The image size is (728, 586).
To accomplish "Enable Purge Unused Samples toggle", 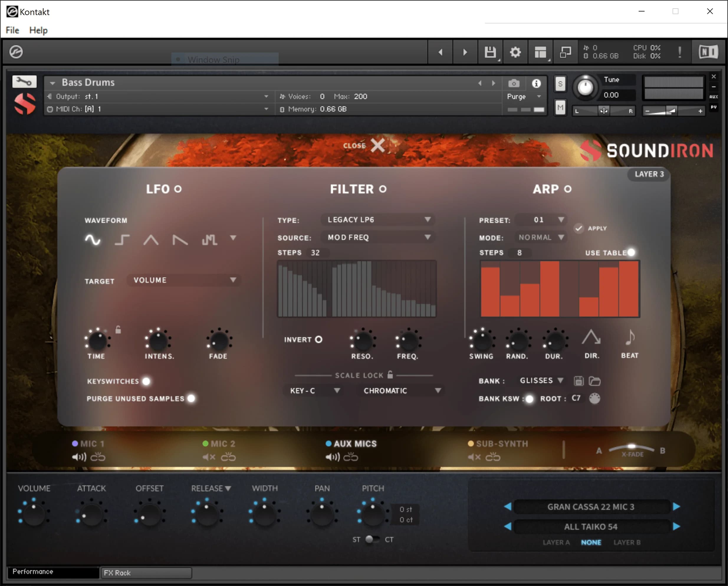I will (191, 398).
